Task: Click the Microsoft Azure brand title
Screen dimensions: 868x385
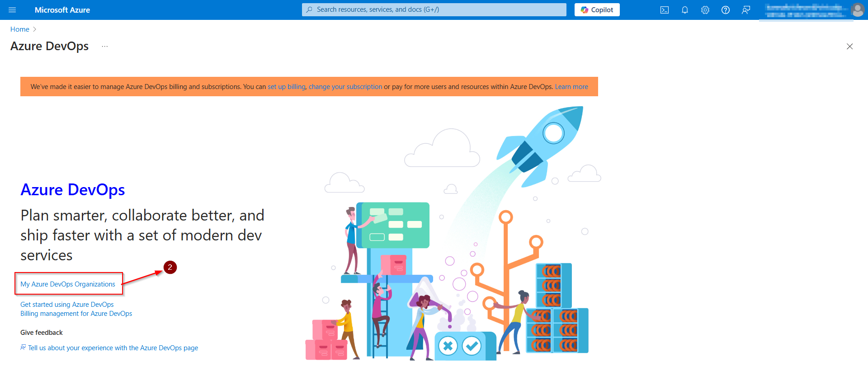Action: pos(62,10)
